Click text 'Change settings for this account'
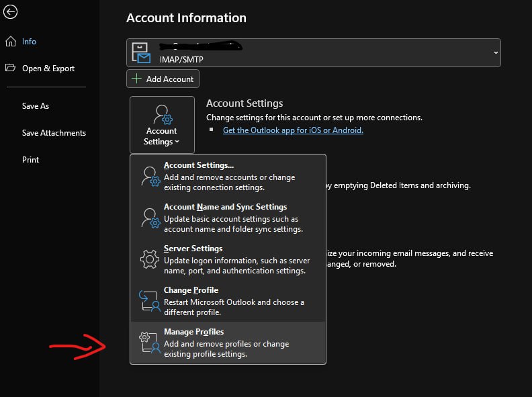The height and width of the screenshot is (397, 532). coord(263,118)
